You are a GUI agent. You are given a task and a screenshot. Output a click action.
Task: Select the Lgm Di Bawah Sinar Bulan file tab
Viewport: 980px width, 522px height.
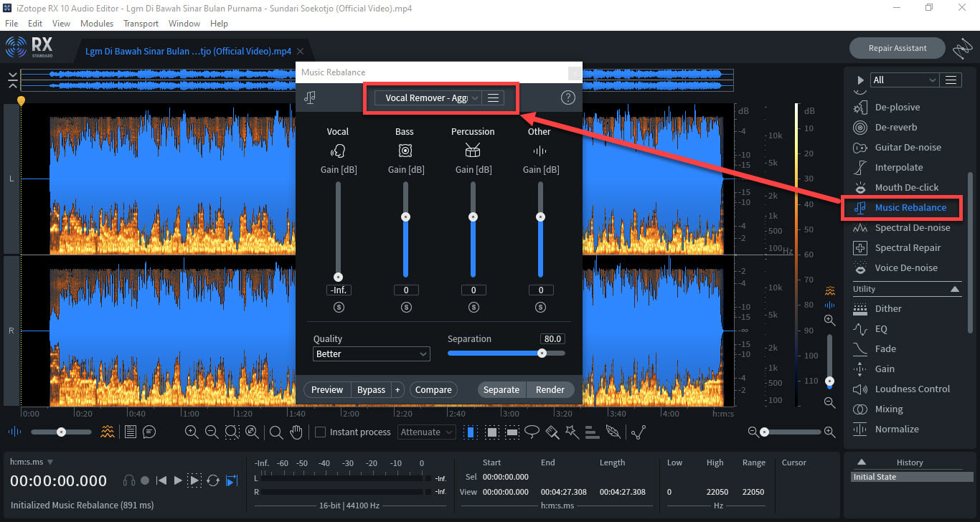tap(188, 51)
